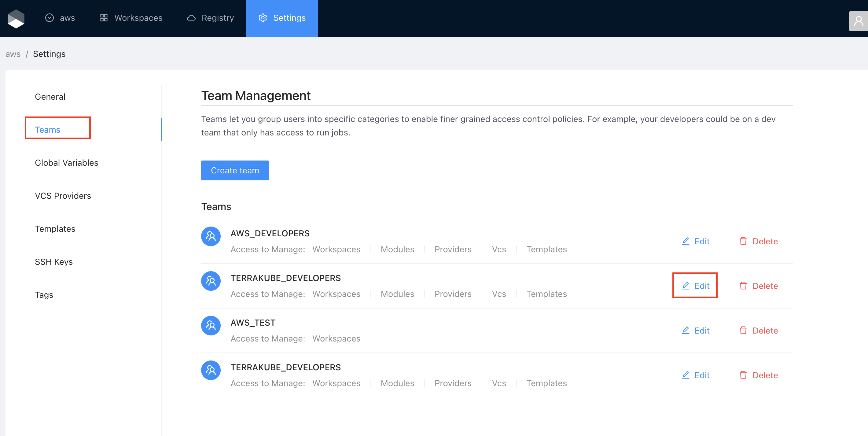Click the Terrakube cube logo
Viewport: 868px width, 436px height.
pyautogui.click(x=16, y=18)
